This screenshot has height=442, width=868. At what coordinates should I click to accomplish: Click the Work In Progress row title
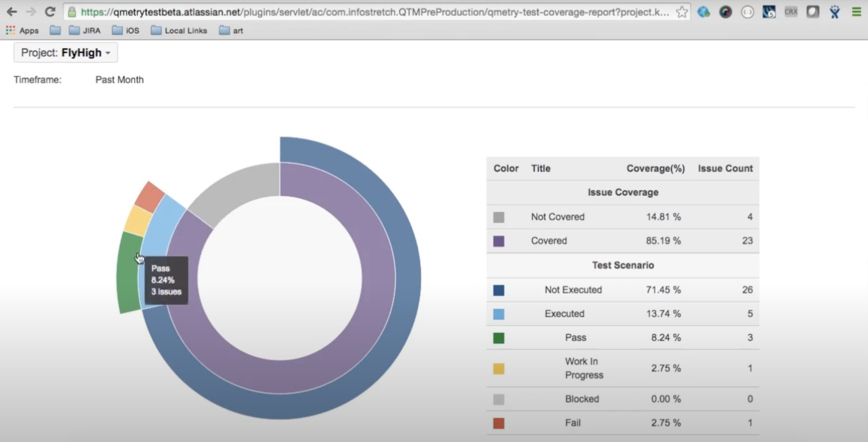tap(584, 368)
